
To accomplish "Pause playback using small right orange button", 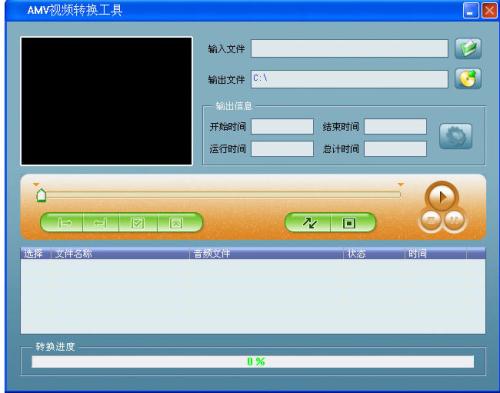I will click(x=454, y=220).
